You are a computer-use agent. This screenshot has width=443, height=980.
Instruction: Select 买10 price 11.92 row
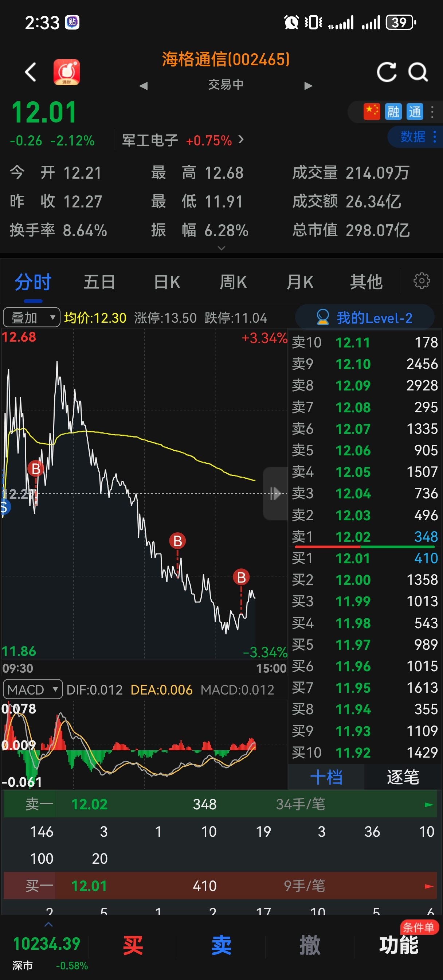365,752
